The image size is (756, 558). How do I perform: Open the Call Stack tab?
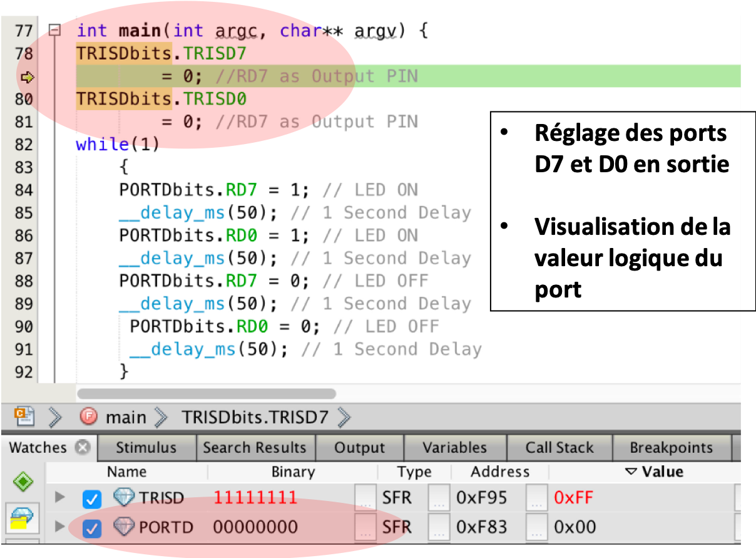coord(559,448)
